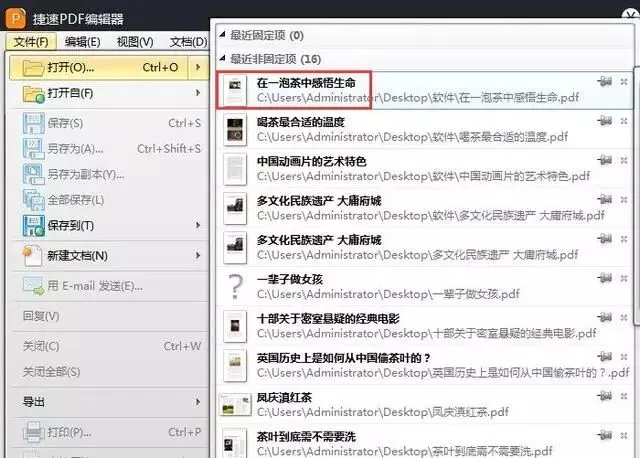This screenshot has width=640, height=458.
Task: Click the 新建文档(N) page icon
Action: pyautogui.click(x=33, y=256)
